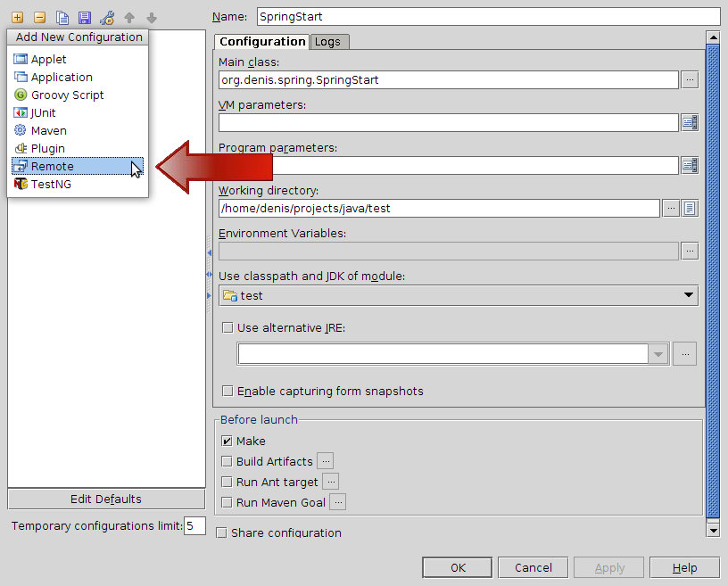Click the Name field containing SpringStart
The width and height of the screenshot is (728, 586).
click(x=488, y=17)
